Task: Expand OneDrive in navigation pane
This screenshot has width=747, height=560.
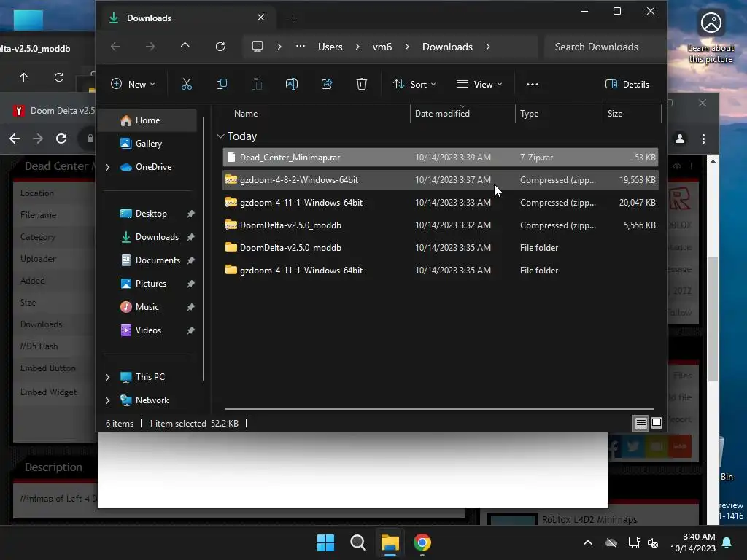Action: click(x=108, y=167)
